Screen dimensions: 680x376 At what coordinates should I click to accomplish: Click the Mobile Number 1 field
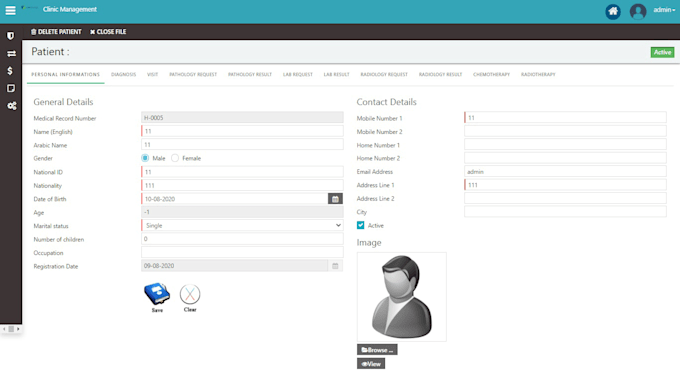pos(566,118)
